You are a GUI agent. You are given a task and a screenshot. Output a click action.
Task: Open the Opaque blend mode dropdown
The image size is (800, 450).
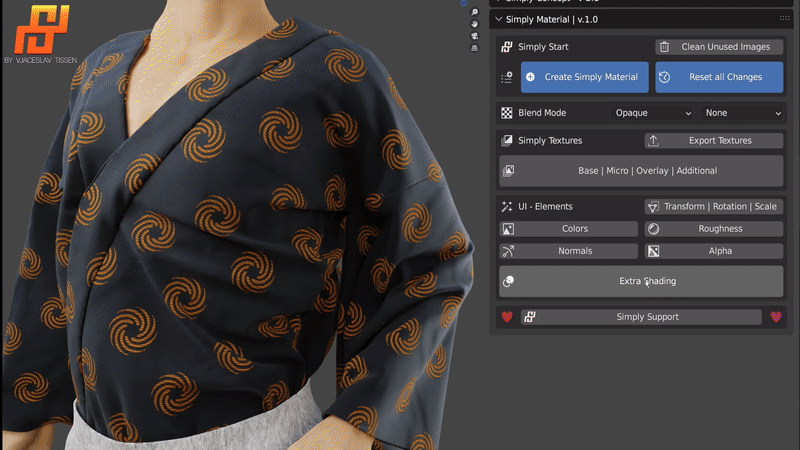pyautogui.click(x=652, y=113)
